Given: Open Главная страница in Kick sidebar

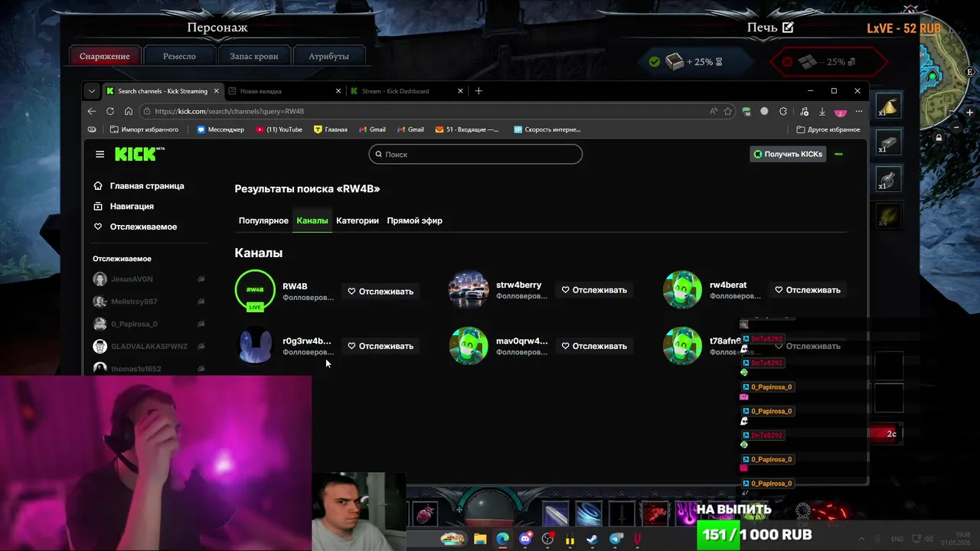Looking at the screenshot, I should pos(139,186).
